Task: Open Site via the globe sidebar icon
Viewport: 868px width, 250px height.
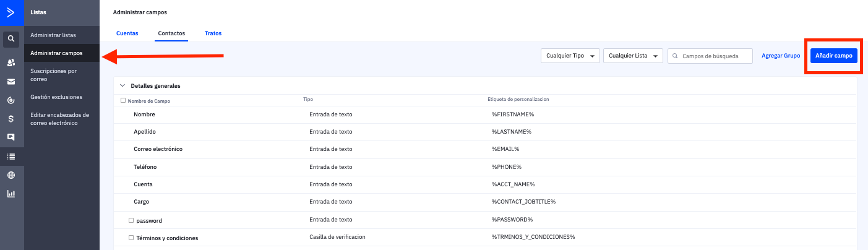Action: [11, 175]
